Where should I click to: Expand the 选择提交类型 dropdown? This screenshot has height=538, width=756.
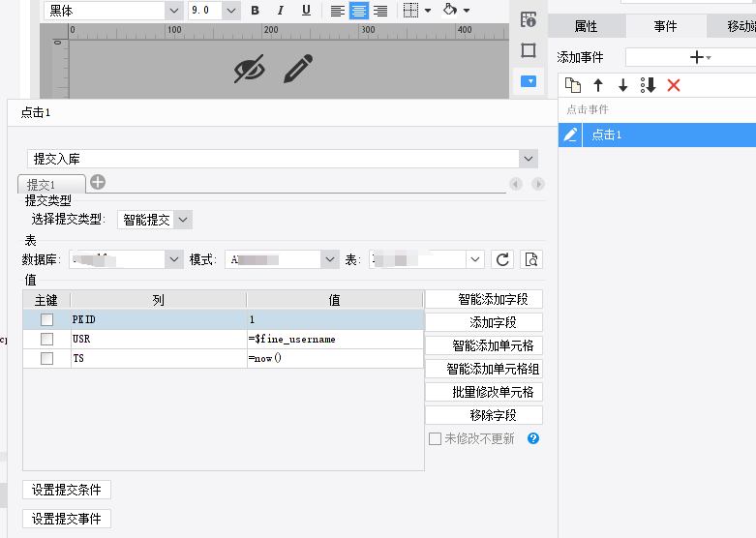(x=183, y=220)
